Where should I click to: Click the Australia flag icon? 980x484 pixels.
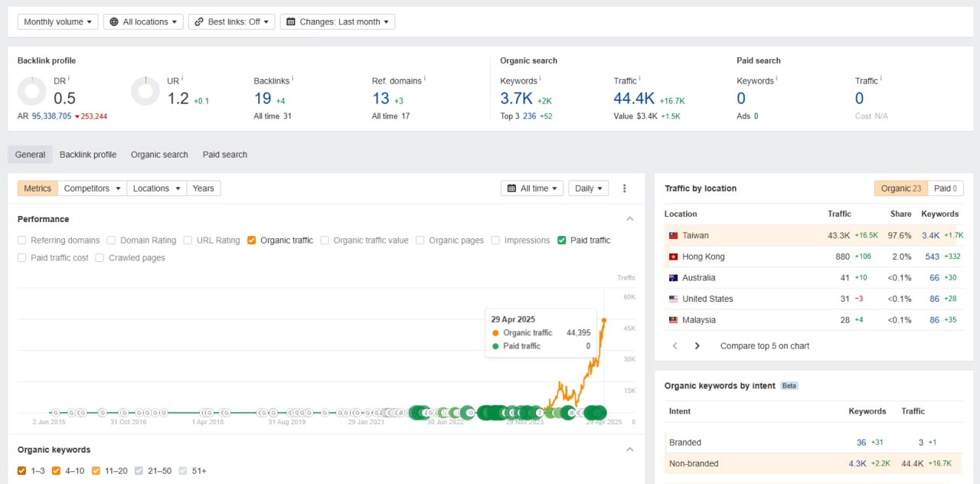[673, 278]
